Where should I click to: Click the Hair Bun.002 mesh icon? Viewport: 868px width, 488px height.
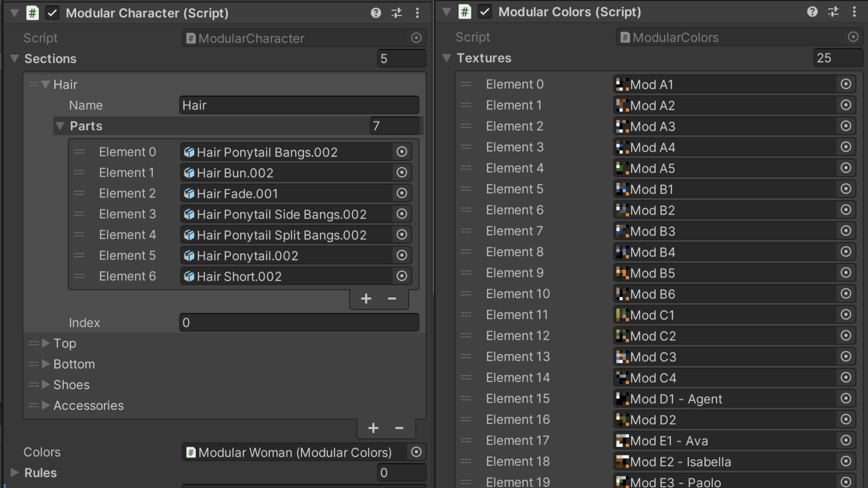(x=189, y=173)
